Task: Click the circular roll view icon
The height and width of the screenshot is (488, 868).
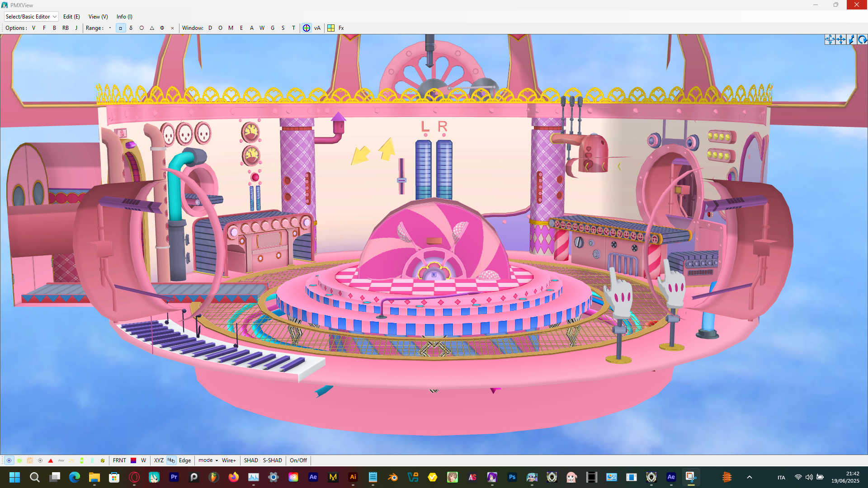Action: (x=862, y=40)
